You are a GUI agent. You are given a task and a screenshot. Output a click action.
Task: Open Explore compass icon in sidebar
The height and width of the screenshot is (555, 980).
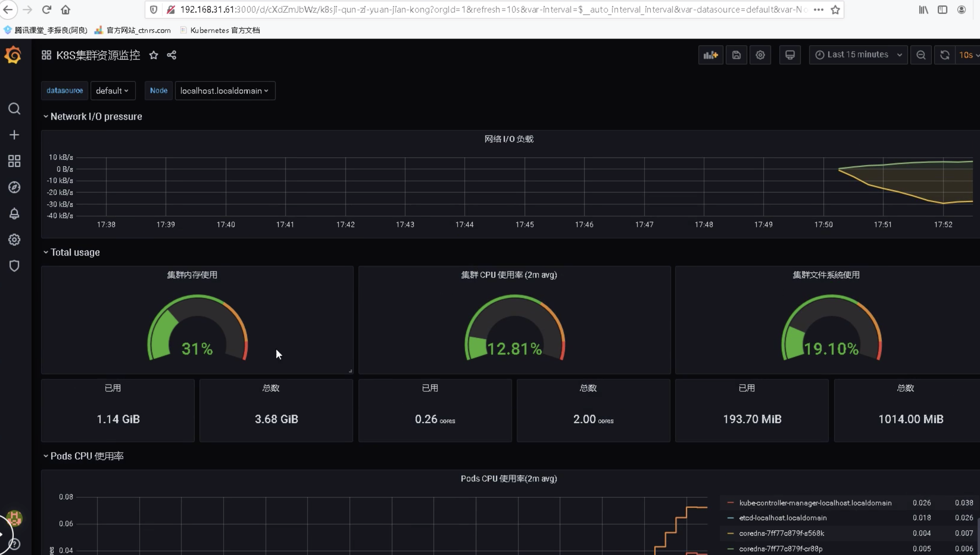(14, 187)
